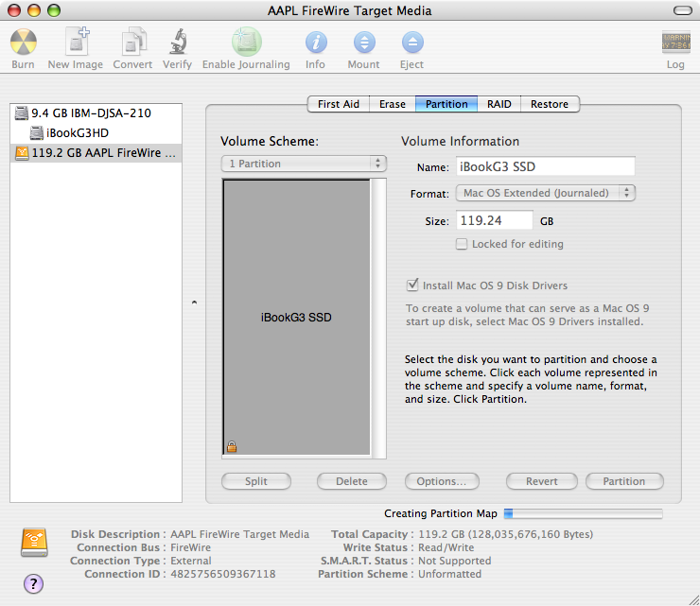Open the Volume Scheme 1 Partition dropdown
The image size is (700, 606).
304,164
